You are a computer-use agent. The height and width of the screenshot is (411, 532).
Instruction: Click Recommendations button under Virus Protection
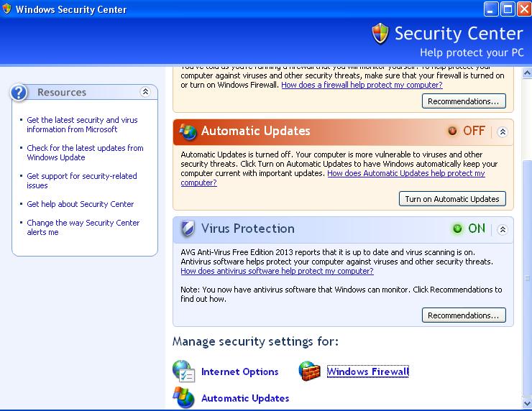463,315
